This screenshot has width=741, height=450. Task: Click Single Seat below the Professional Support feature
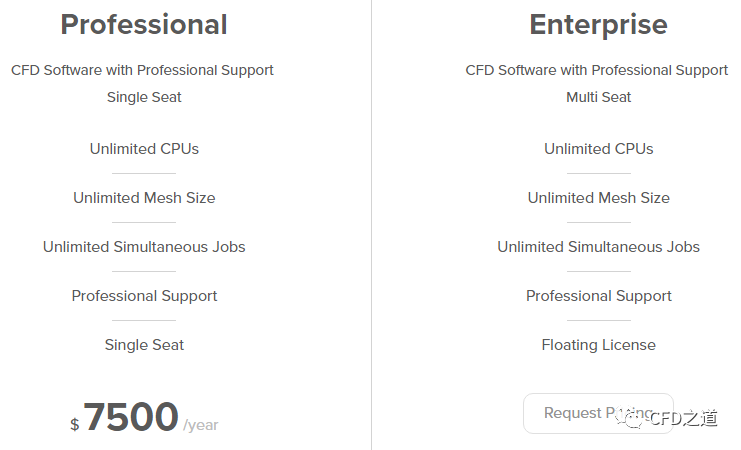coord(144,345)
